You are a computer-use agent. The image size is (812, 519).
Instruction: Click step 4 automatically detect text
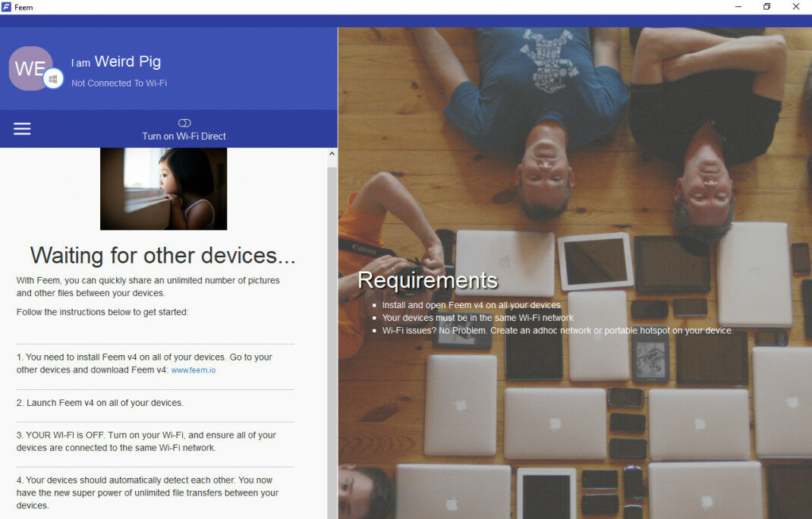147,492
